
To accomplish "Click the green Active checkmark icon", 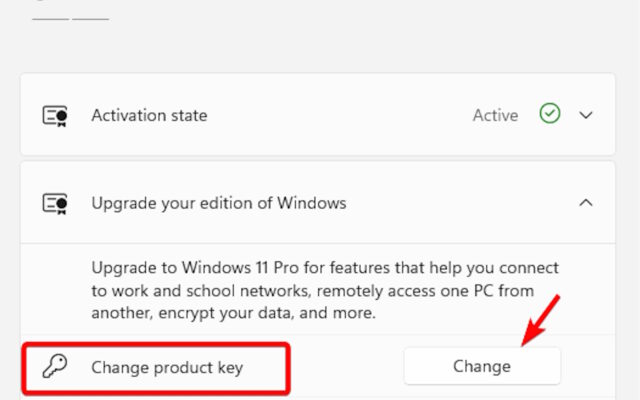I will [549, 114].
